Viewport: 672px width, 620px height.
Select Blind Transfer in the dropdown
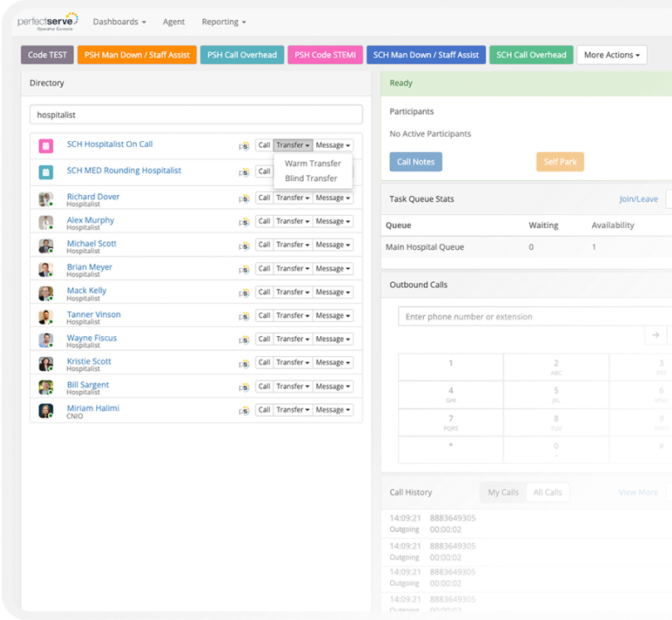(311, 178)
